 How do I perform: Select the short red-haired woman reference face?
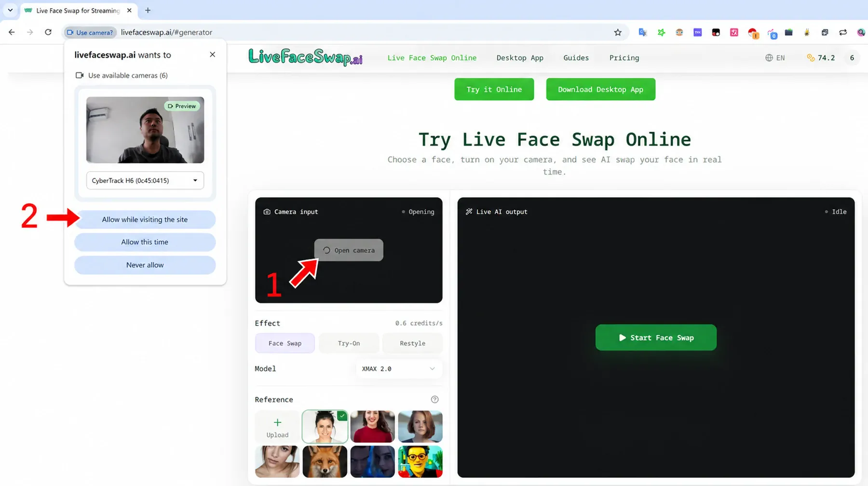click(420, 427)
